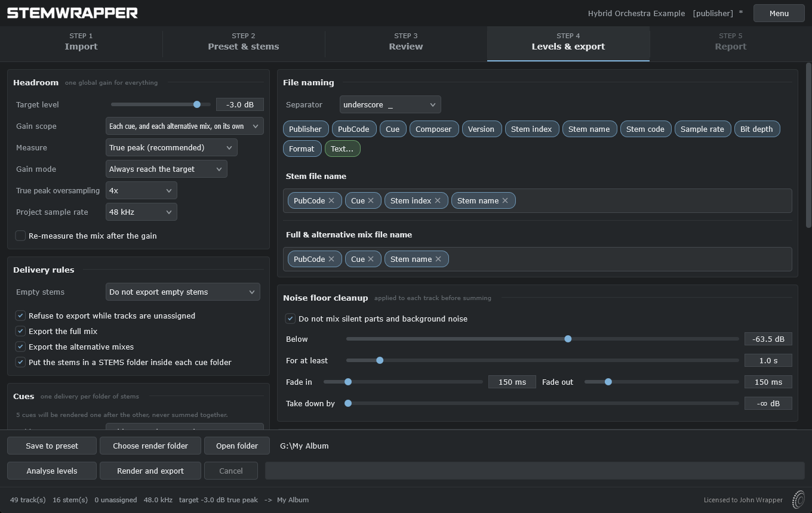
Task: Click the right panel vertical scrollbar
Action: tap(808, 145)
